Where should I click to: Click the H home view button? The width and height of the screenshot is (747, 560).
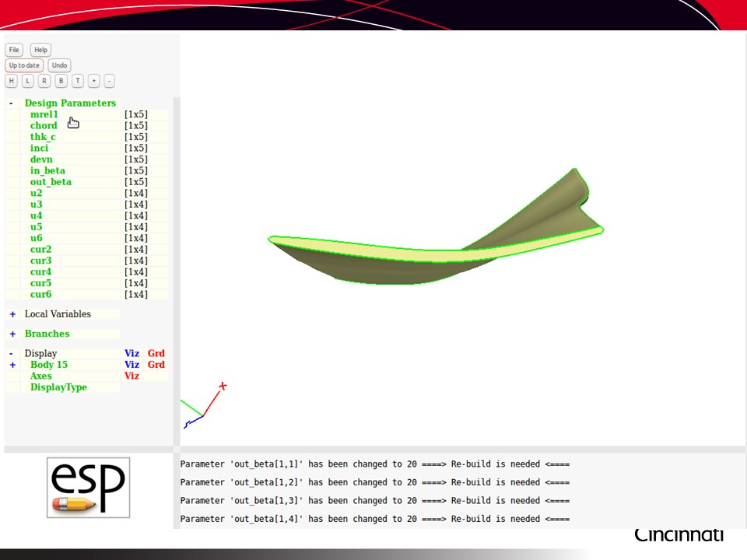tap(12, 81)
